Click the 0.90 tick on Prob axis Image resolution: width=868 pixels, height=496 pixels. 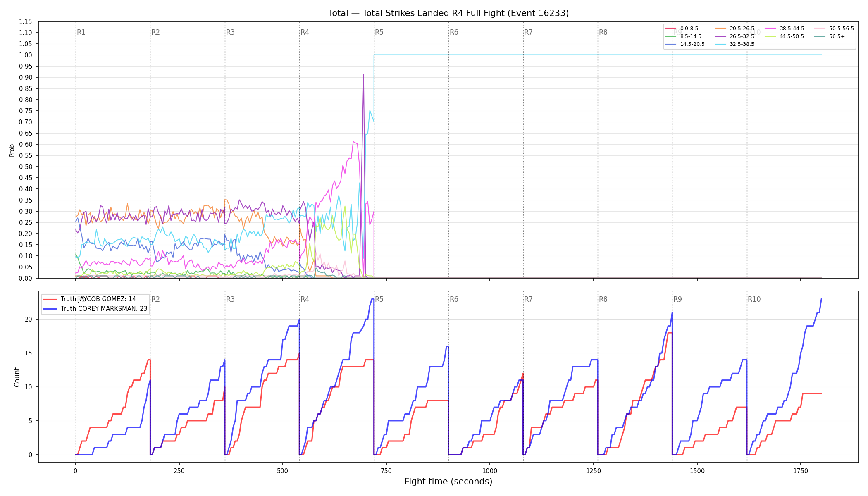[25, 78]
